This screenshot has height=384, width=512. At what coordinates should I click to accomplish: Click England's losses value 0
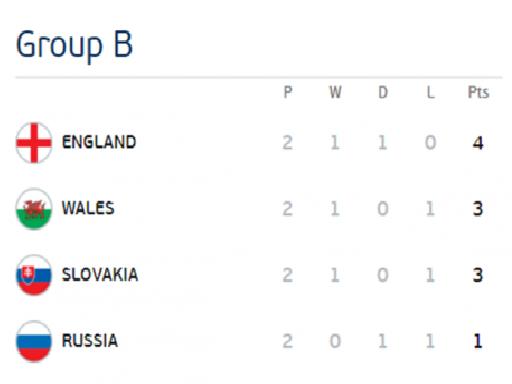[430, 143]
